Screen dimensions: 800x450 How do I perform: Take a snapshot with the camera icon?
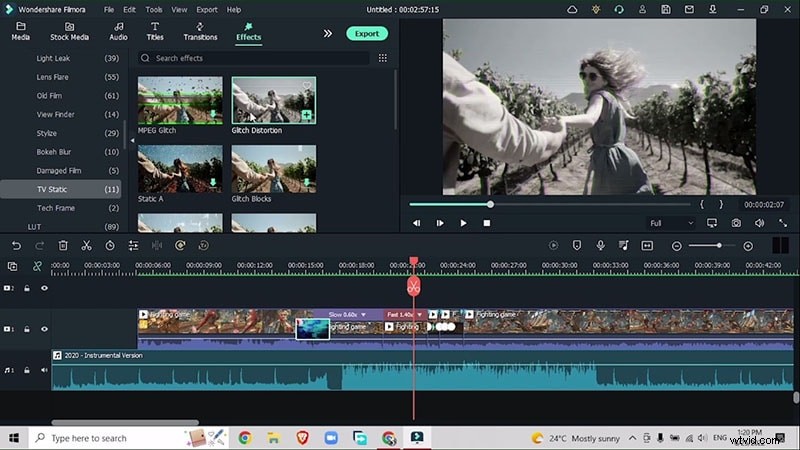click(x=736, y=223)
